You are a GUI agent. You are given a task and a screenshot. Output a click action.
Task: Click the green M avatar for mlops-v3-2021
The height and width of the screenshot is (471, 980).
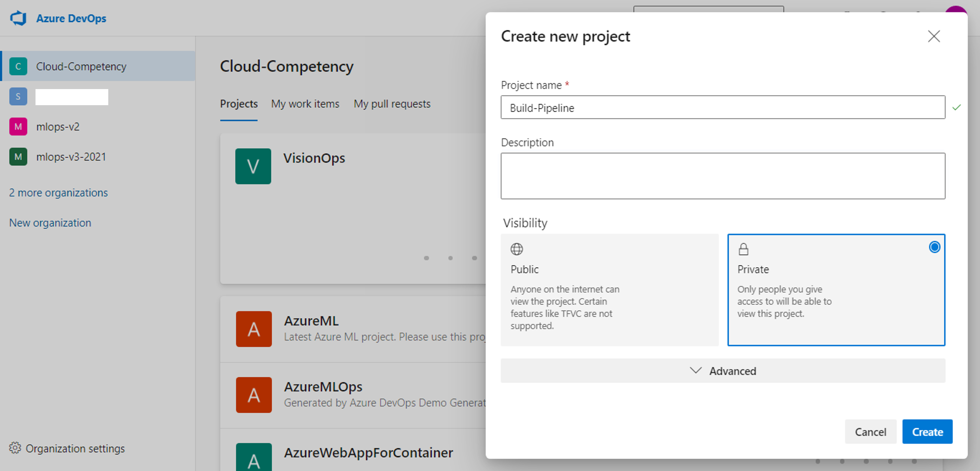(18, 156)
